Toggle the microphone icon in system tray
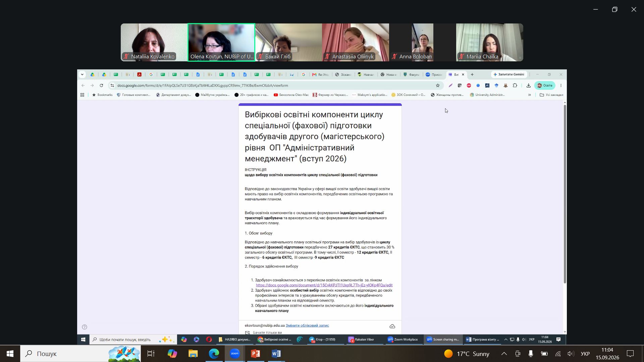The height and width of the screenshot is (362, 644). tap(531, 354)
